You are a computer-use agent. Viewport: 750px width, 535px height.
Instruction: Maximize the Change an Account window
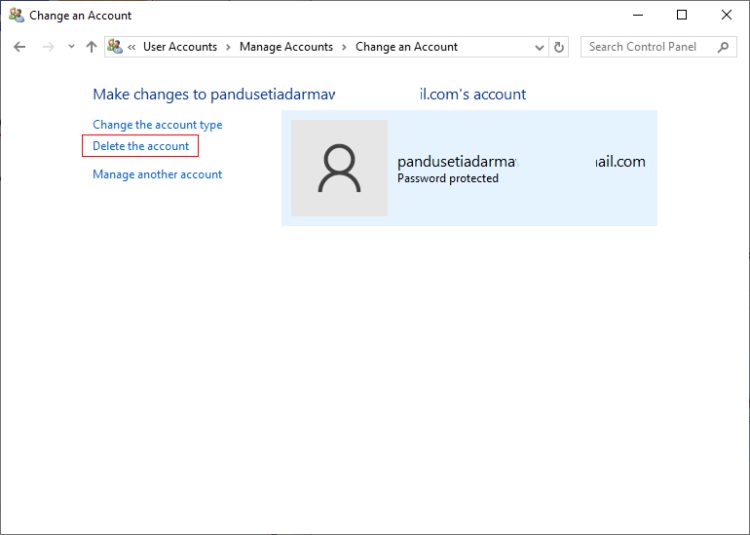click(x=681, y=15)
